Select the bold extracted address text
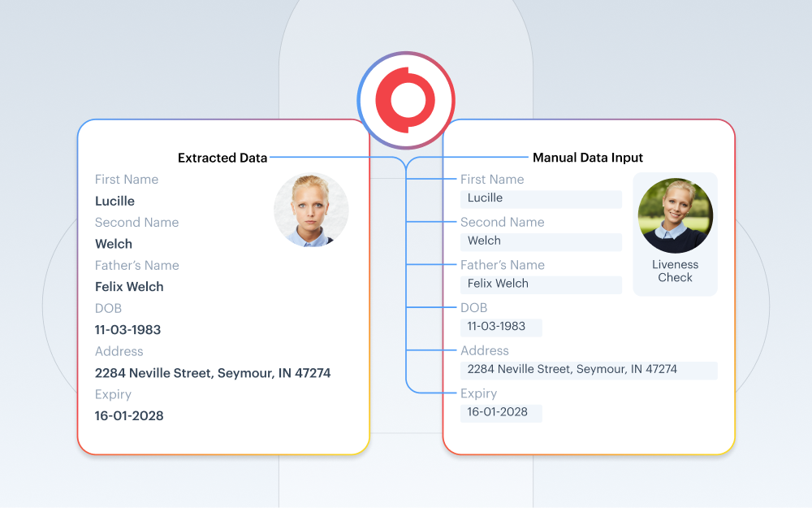 pyautogui.click(x=213, y=373)
